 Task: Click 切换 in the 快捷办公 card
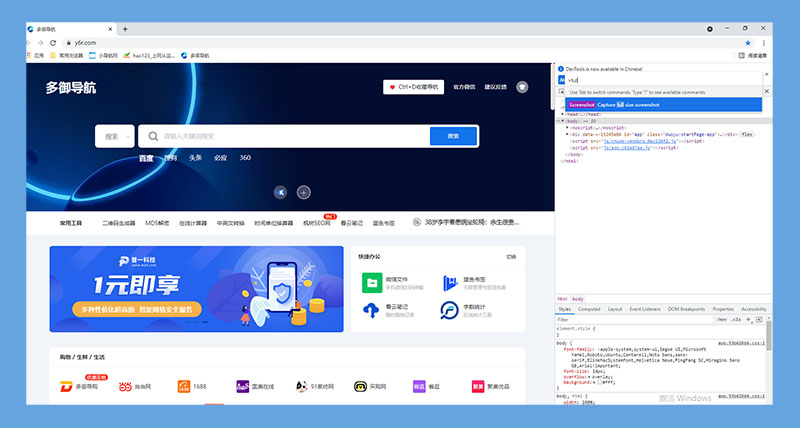[x=511, y=257]
